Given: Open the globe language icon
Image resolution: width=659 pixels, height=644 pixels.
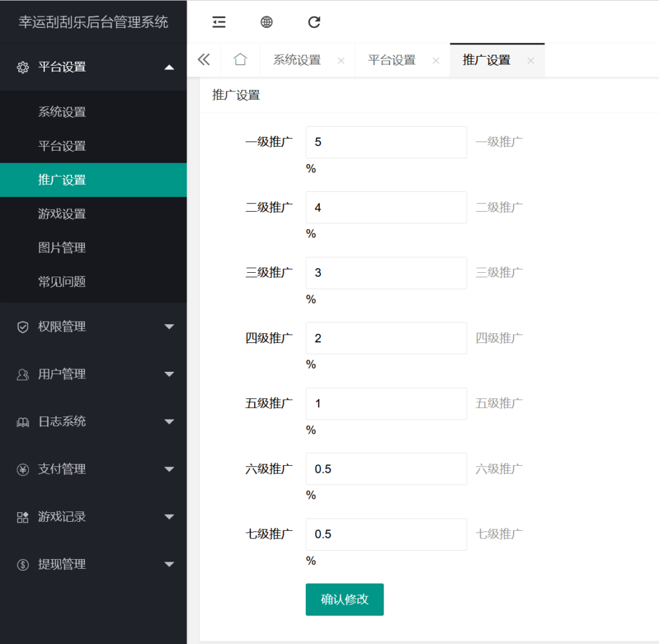Looking at the screenshot, I should coord(266,22).
